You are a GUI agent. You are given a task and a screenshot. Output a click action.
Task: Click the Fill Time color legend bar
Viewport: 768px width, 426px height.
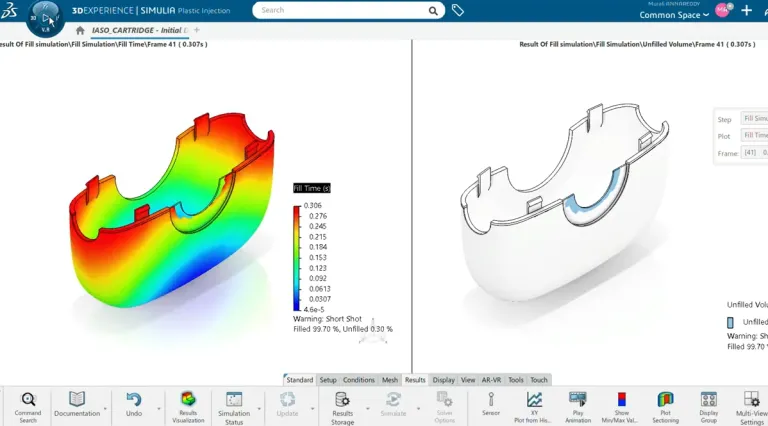click(x=297, y=258)
